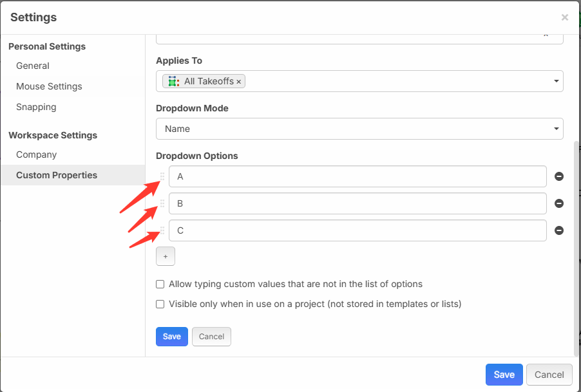Go to Mouse Settings

coord(49,86)
